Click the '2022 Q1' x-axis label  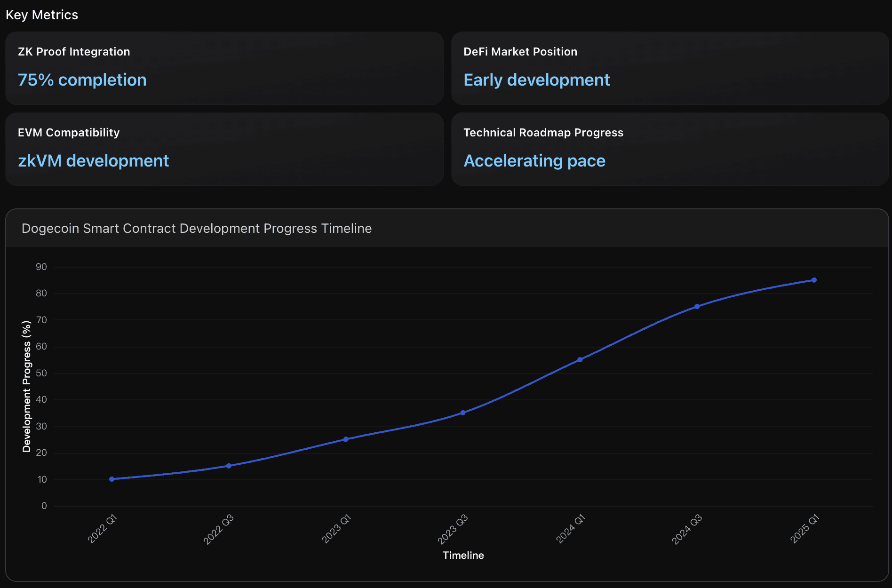click(x=102, y=529)
